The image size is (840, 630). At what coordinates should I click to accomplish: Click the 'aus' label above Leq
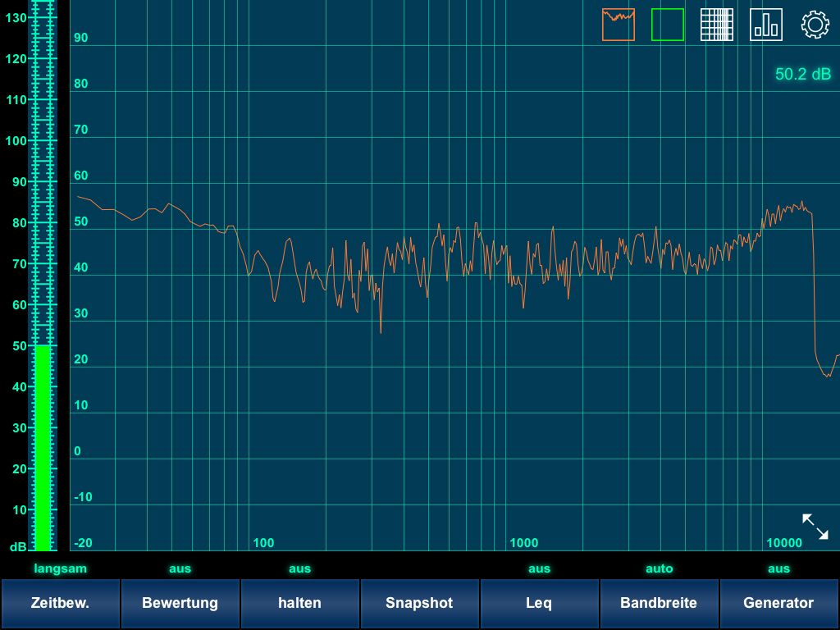[539, 568]
